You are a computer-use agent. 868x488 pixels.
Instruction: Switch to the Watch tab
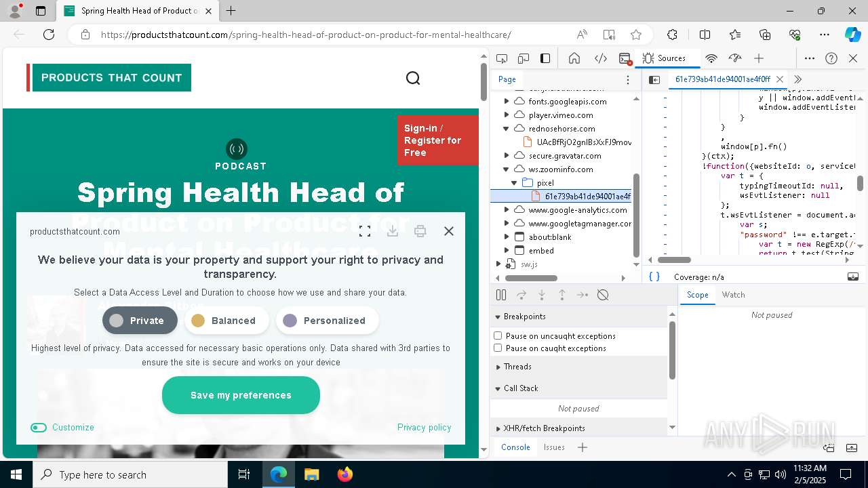(x=733, y=295)
